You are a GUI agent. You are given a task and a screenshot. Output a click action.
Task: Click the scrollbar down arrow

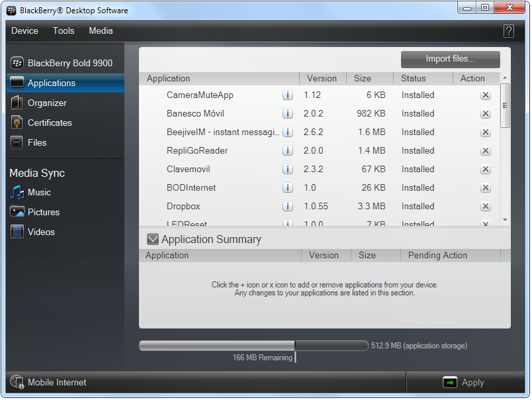tap(505, 220)
